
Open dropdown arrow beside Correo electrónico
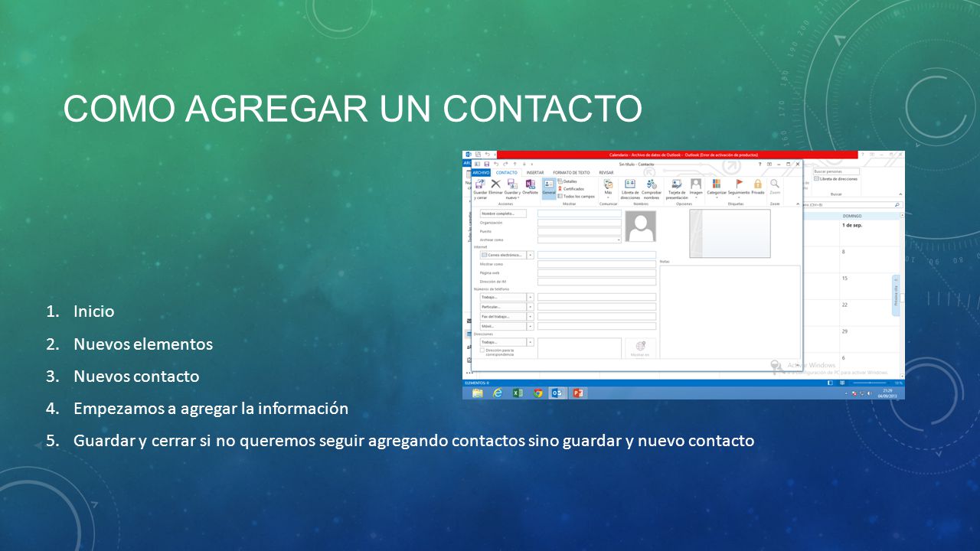coord(530,255)
